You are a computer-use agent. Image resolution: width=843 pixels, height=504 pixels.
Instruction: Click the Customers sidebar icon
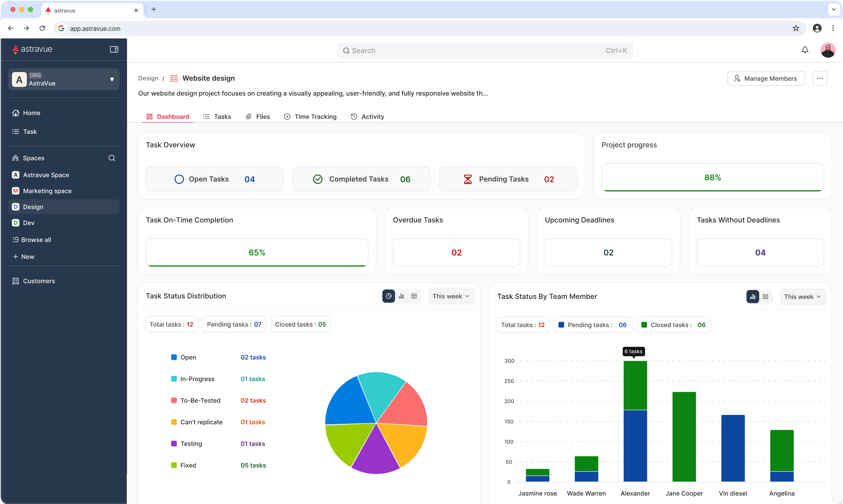(16, 281)
